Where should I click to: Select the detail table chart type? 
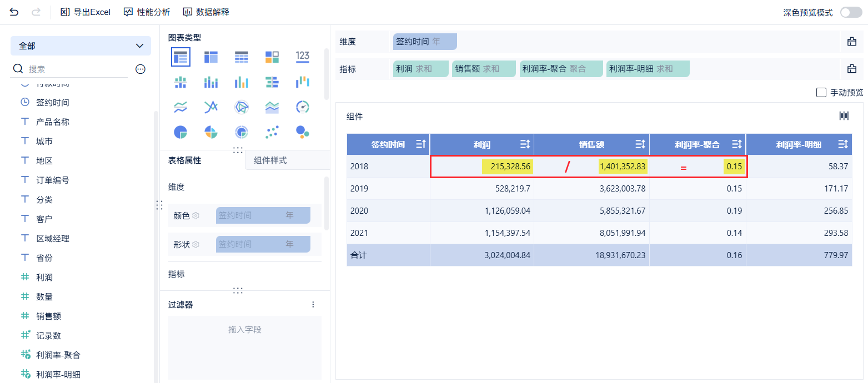pos(242,57)
